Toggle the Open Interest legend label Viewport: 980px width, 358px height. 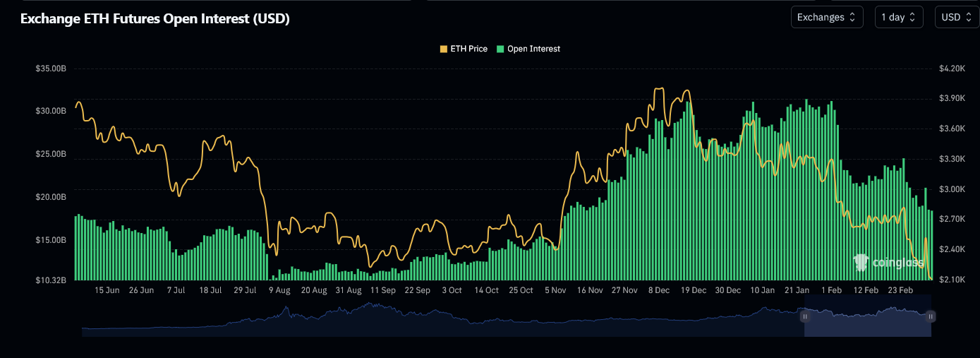point(533,49)
